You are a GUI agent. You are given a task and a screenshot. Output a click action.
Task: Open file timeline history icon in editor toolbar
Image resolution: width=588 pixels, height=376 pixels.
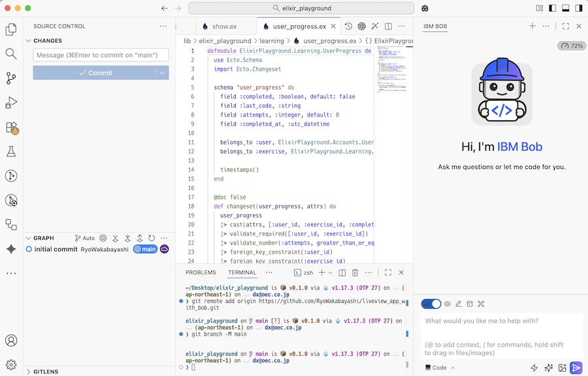coord(348,26)
